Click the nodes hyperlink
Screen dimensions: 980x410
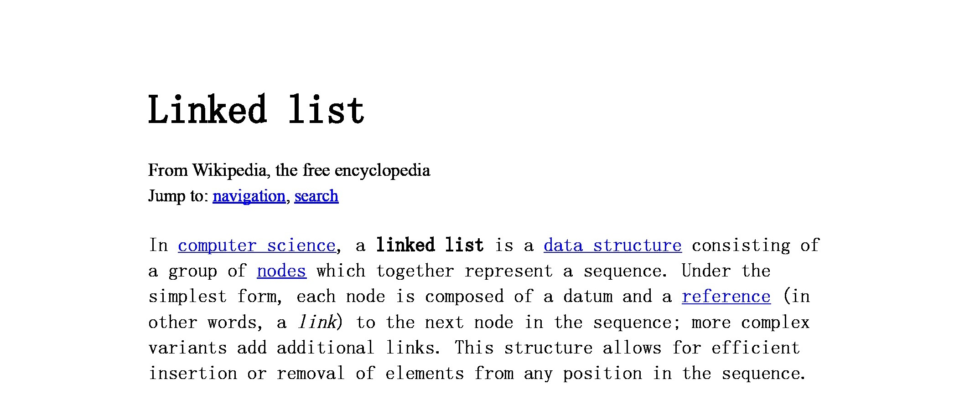click(x=282, y=271)
